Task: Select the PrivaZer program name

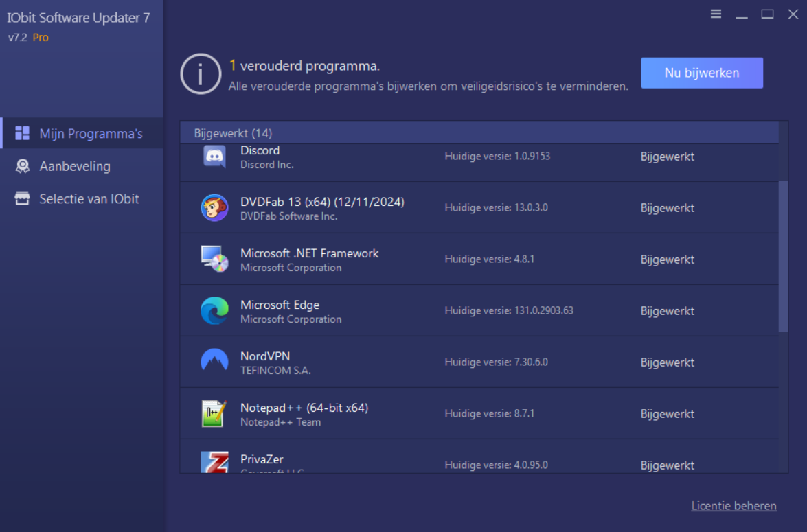Action: click(x=262, y=459)
